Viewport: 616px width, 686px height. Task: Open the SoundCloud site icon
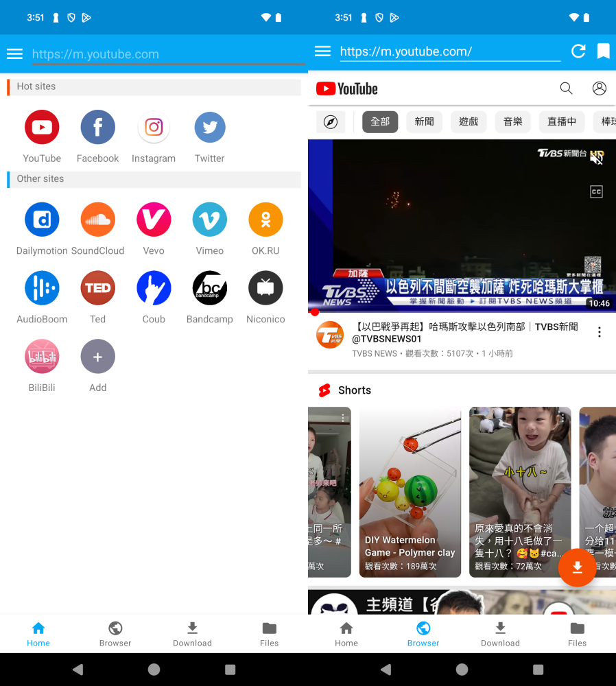click(x=97, y=220)
